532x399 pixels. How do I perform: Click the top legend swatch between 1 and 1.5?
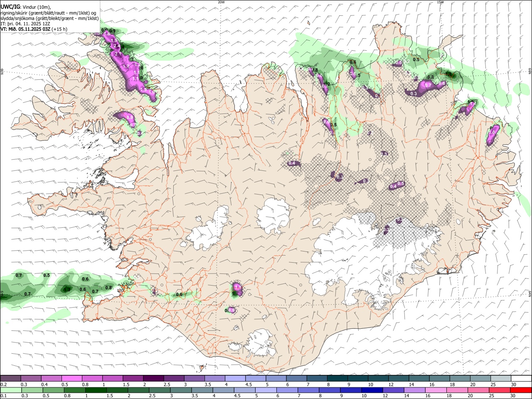[x=113, y=378]
